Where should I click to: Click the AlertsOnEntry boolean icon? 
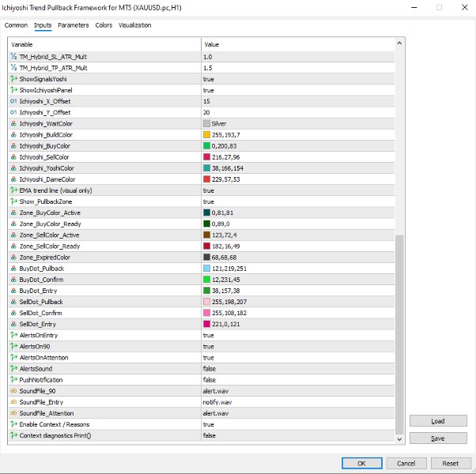(13, 335)
